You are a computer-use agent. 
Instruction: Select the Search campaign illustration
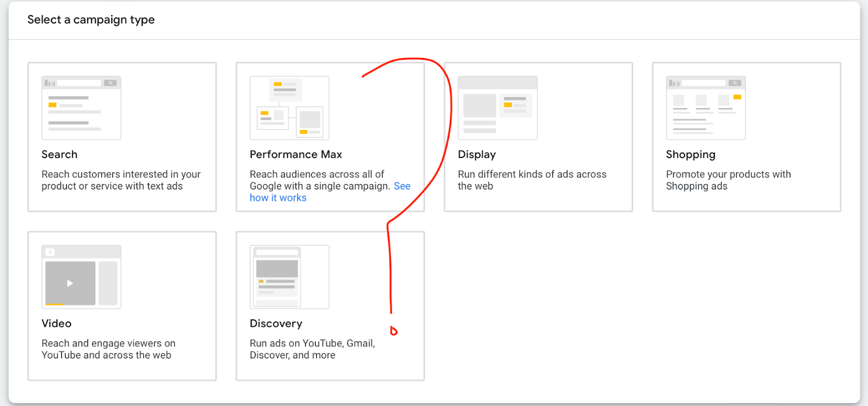pyautogui.click(x=81, y=108)
